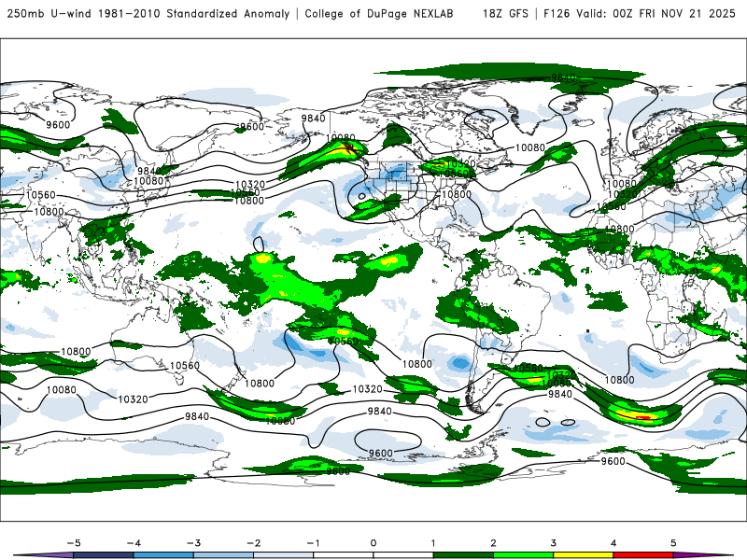Click the red 4 to 5 colorbar segment
Image resolution: width=747 pixels, height=560 pixels.
[643, 555]
